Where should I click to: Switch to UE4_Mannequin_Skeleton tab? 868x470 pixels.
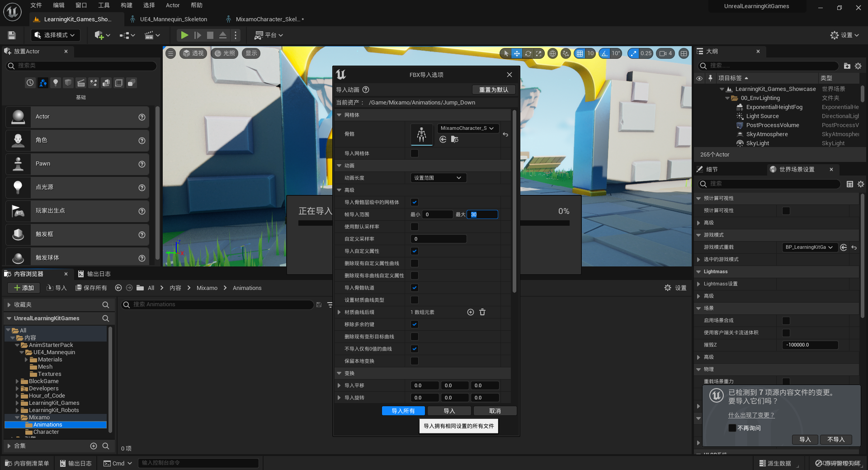[x=173, y=19]
